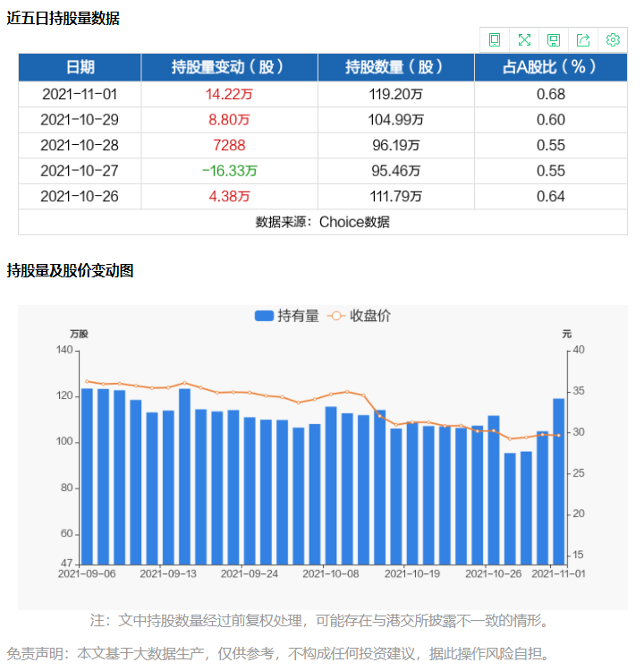Click the 2021-09-13 x-axis label
Viewport: 644px width, 671px height.
pos(168,573)
